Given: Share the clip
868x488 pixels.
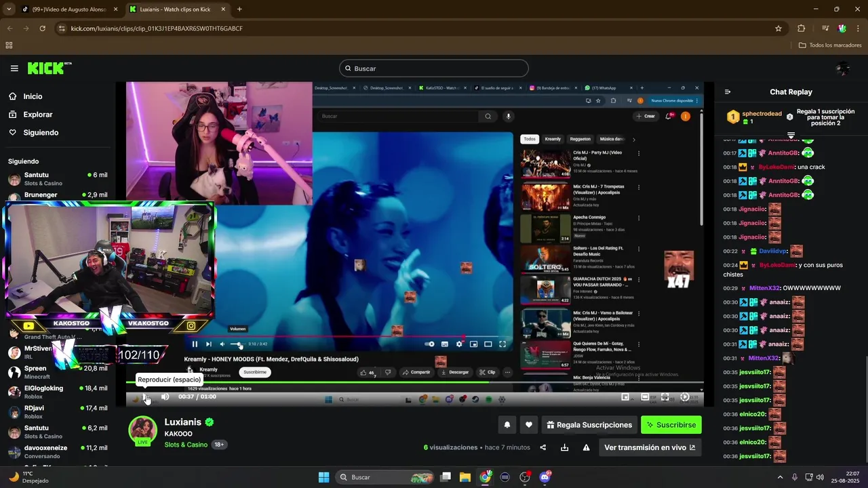Looking at the screenshot, I should pyautogui.click(x=542, y=447).
